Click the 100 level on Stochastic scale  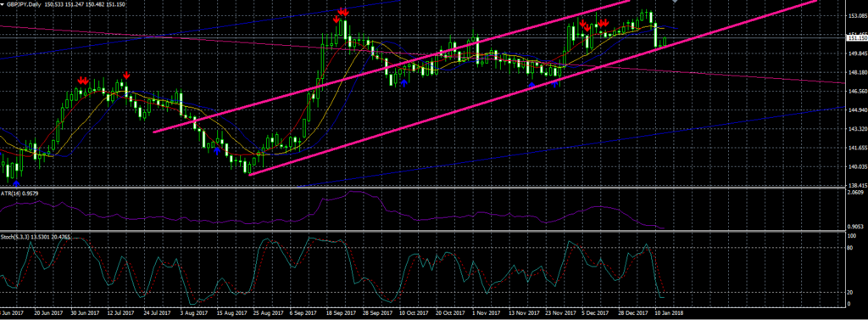(853, 236)
